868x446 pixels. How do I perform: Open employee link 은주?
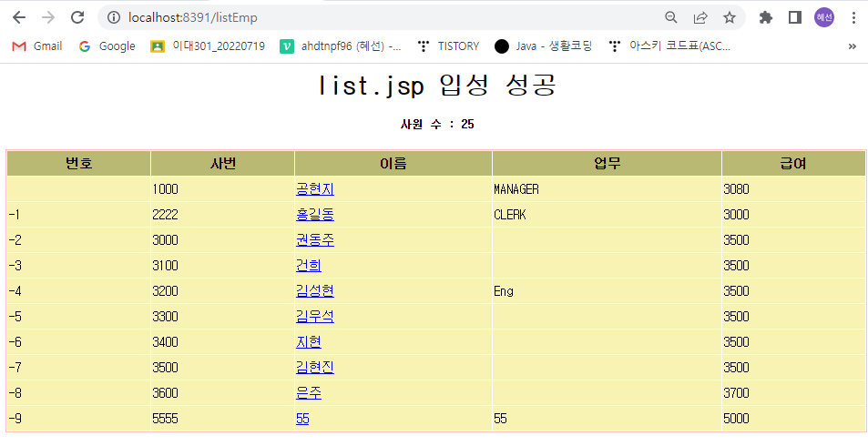coord(309,393)
